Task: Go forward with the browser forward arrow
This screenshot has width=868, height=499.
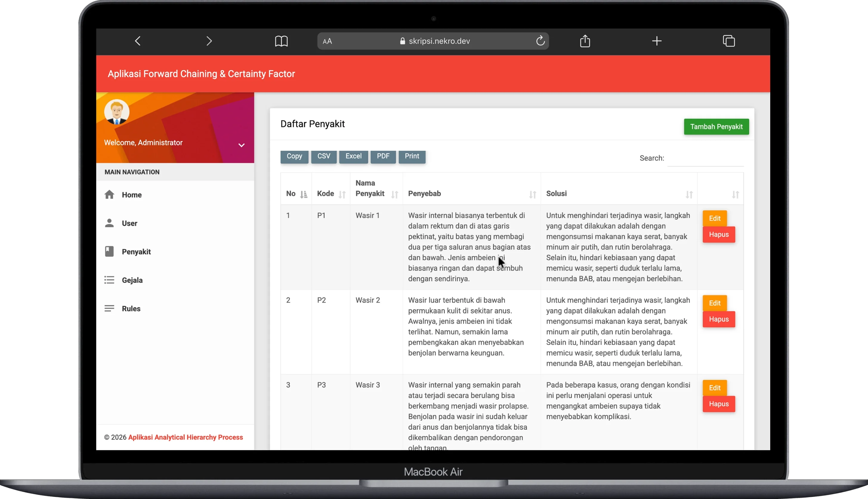Action: (209, 41)
